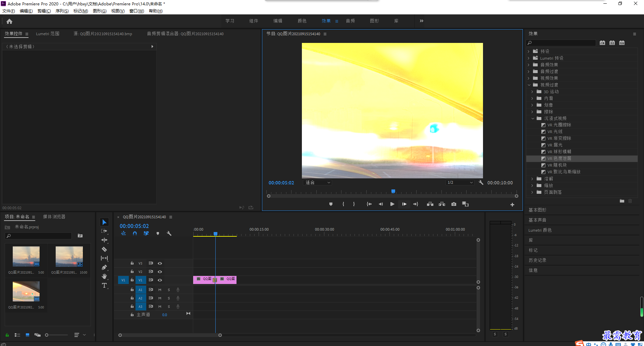
Task: Open the 窗口 menu
Action: coord(137,11)
